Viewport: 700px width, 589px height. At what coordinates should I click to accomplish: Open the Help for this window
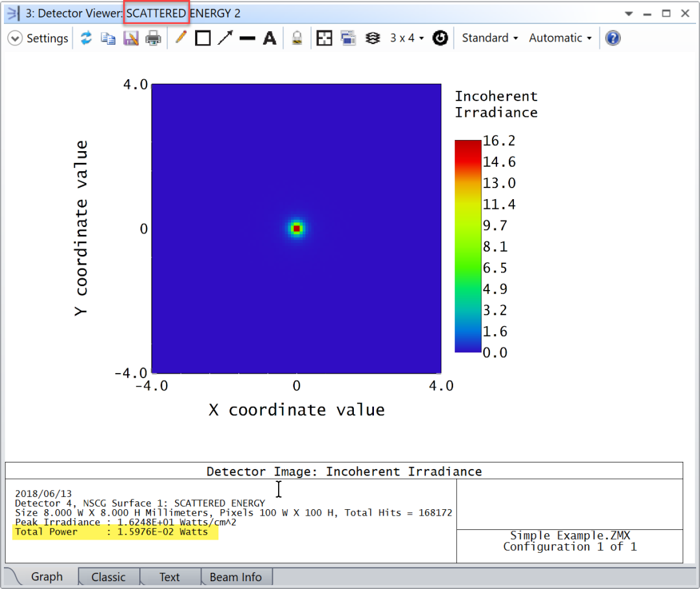(612, 38)
